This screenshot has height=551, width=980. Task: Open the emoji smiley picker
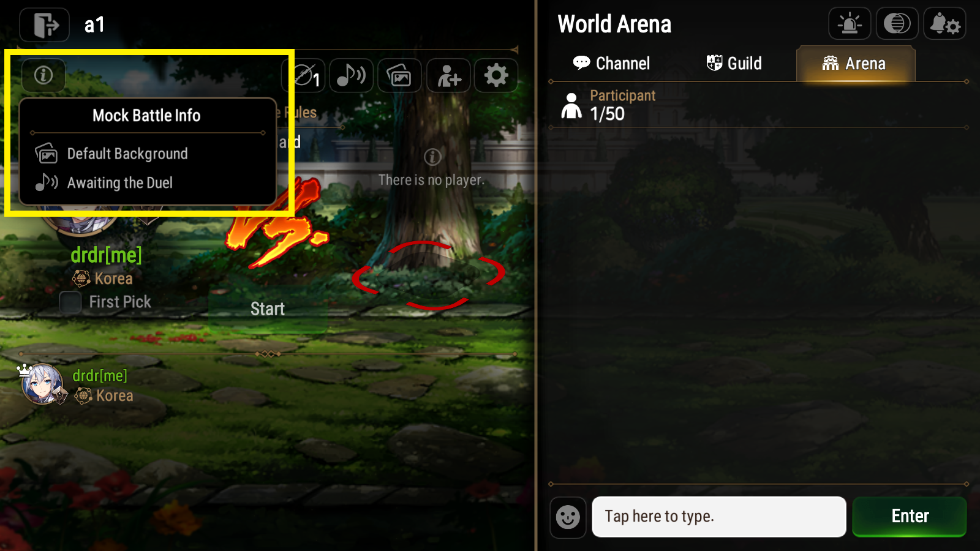tap(568, 517)
